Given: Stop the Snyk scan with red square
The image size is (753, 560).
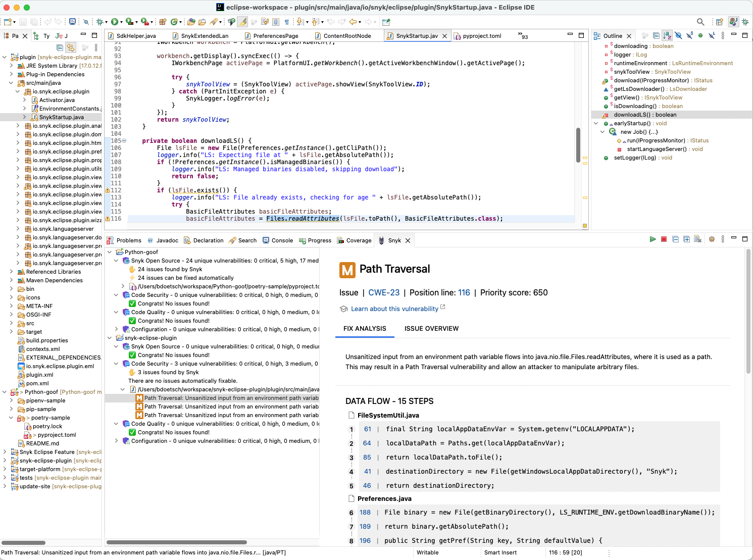Looking at the screenshot, I should (664, 239).
